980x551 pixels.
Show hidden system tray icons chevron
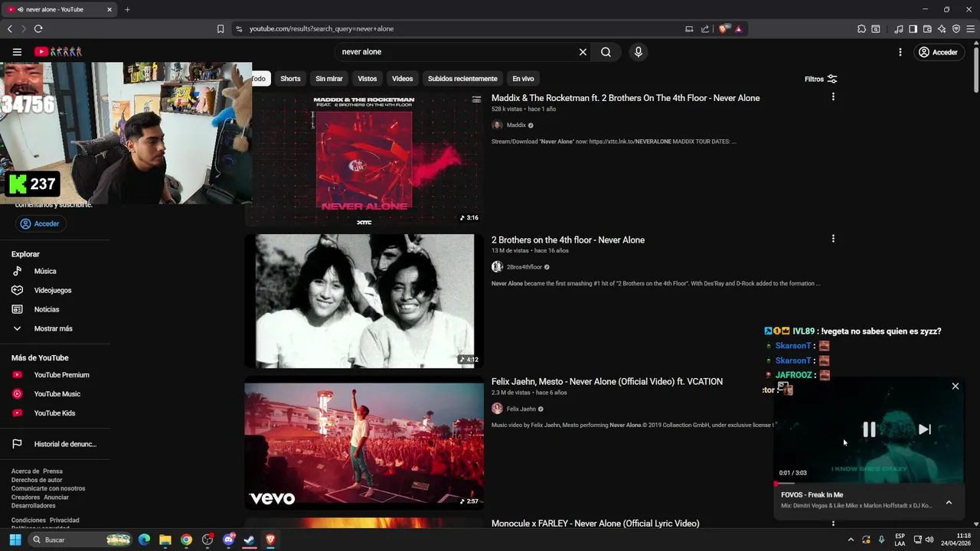851,540
